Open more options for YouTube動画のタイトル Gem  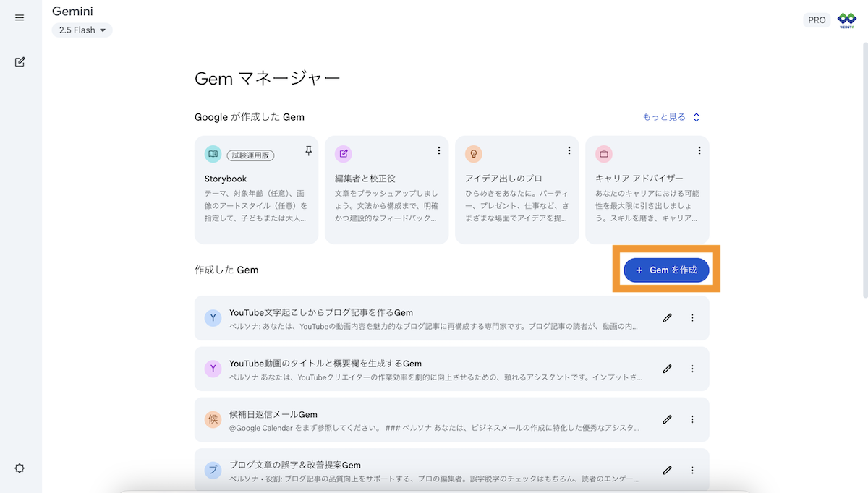pos(692,369)
